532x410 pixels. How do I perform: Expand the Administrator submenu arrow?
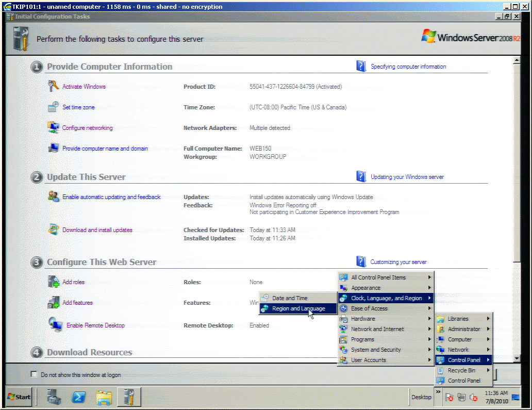pyautogui.click(x=488, y=329)
